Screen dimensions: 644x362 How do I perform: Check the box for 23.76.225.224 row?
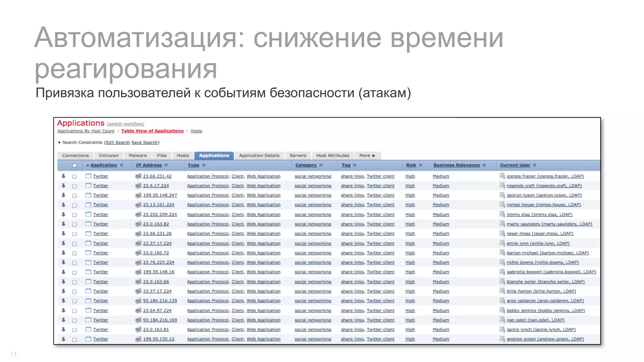point(75,263)
